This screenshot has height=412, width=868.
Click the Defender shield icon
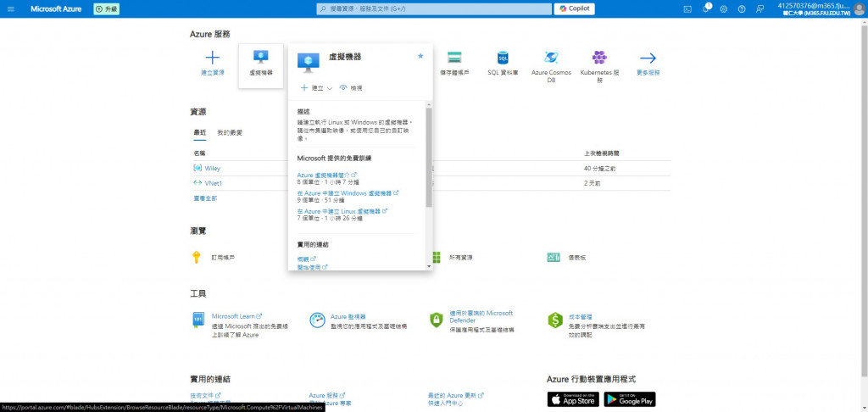coord(437,320)
